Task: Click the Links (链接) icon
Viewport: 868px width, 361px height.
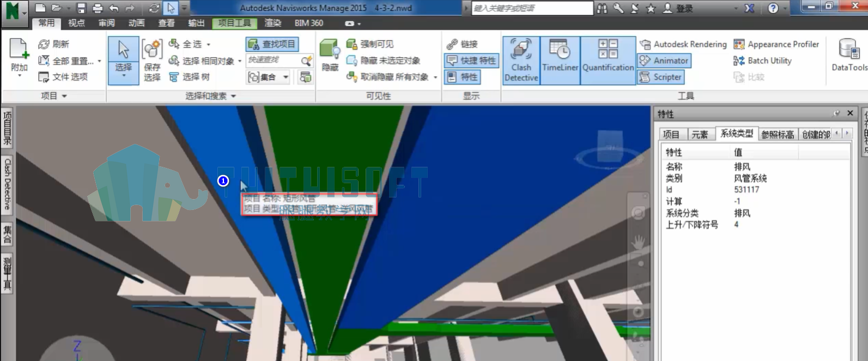Action: 452,44
